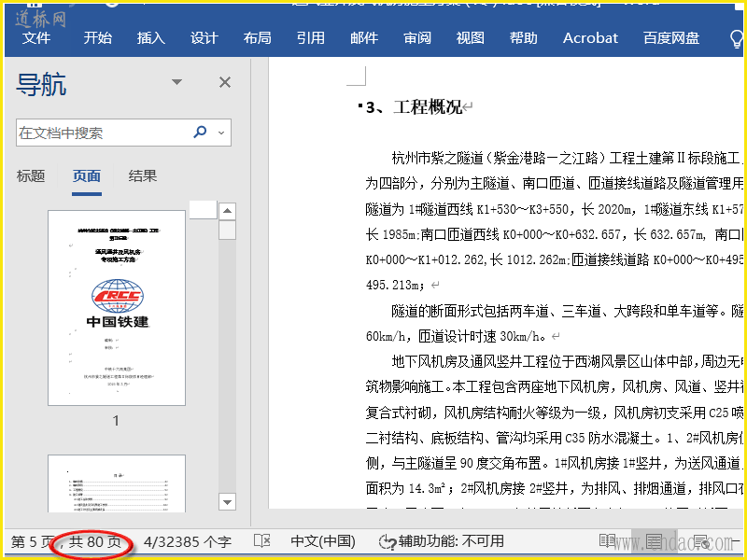This screenshot has width=747, height=560.
Task: Open the 审阅 ribbon tab
Action: pos(417,37)
